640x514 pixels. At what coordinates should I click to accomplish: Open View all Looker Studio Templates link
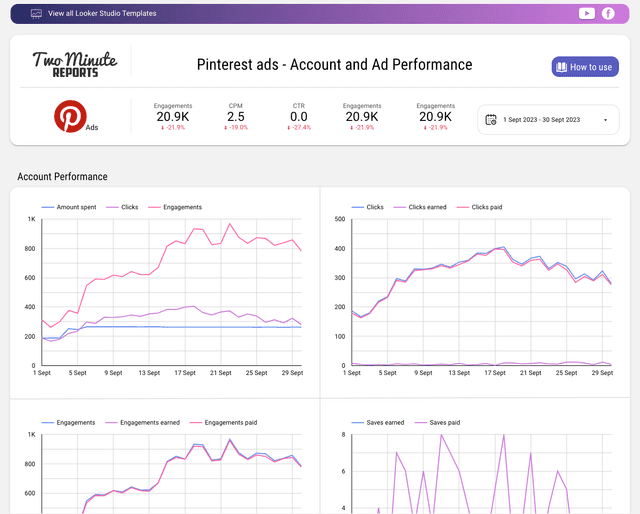102,13
